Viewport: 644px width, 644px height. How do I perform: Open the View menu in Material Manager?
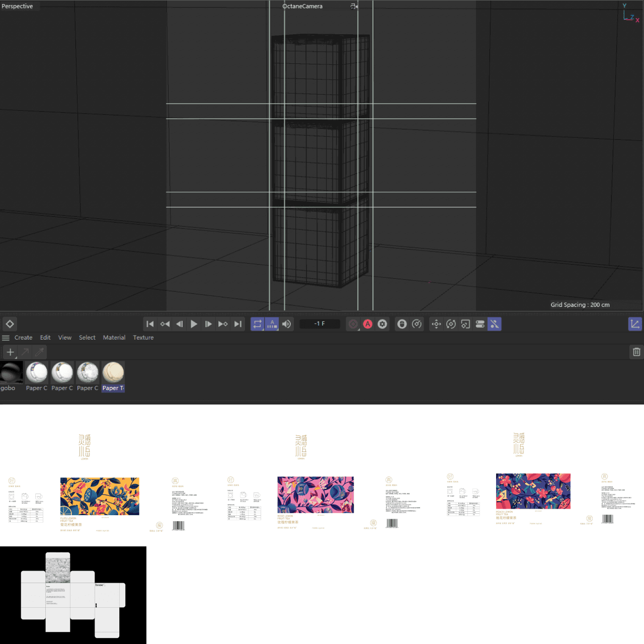click(65, 338)
